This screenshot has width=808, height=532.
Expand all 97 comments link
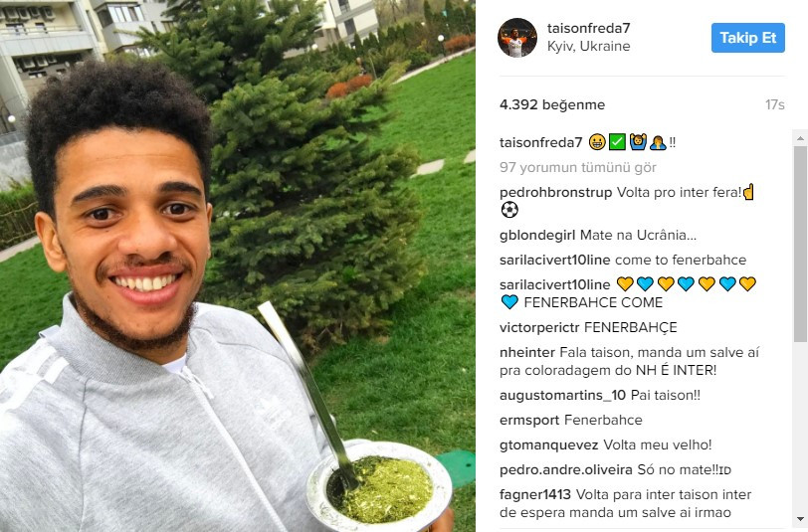(x=578, y=167)
